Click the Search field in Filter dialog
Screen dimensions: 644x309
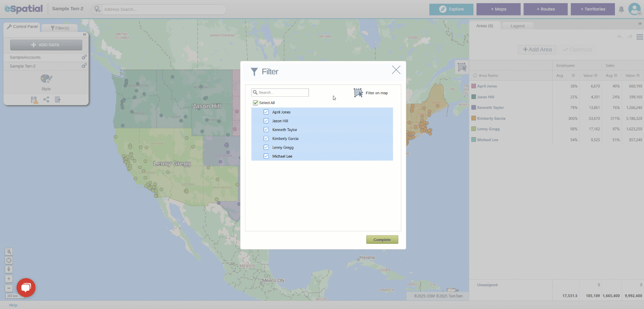pyautogui.click(x=280, y=92)
